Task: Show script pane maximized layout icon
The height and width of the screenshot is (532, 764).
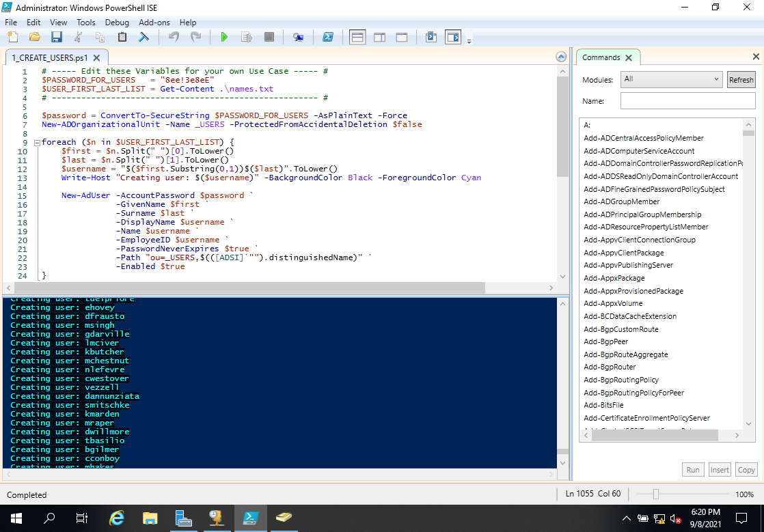Action: (x=402, y=37)
